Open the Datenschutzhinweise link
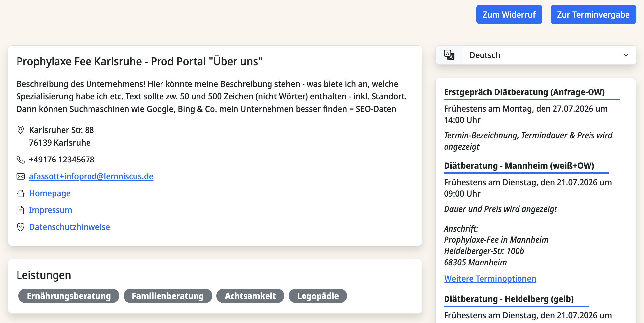 [x=69, y=227]
